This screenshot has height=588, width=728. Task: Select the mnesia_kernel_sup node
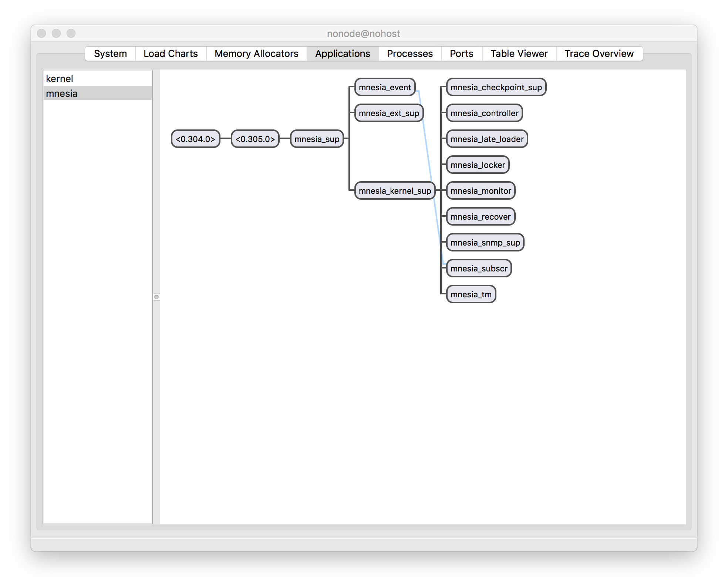pyautogui.click(x=394, y=191)
